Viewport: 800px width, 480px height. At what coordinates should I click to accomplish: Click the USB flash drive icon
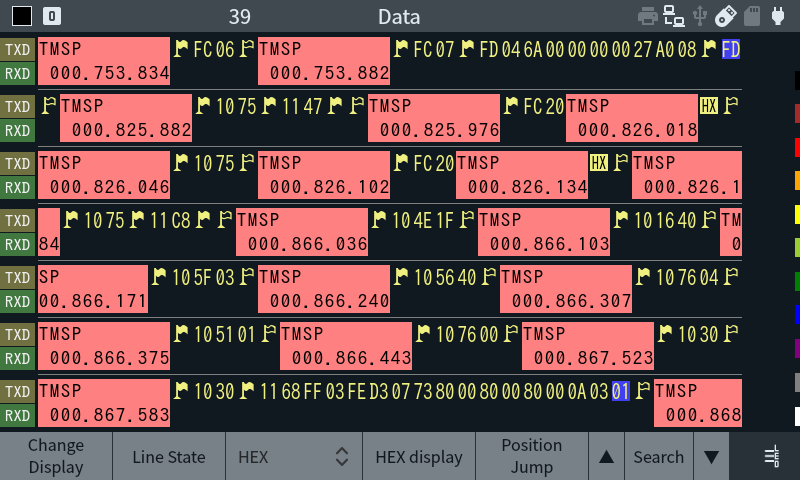pyautogui.click(x=727, y=16)
